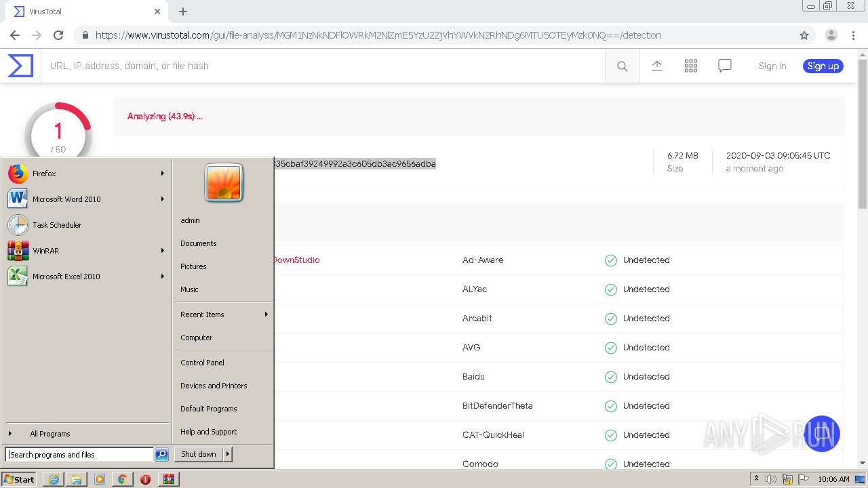Close the VirusTotal tab
This screenshot has width=868, height=488.
pos(157,12)
